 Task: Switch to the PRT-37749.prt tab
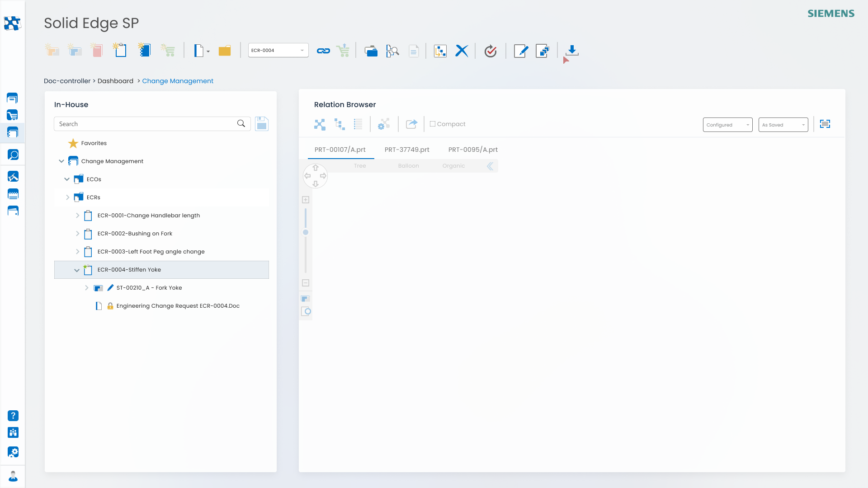click(407, 150)
